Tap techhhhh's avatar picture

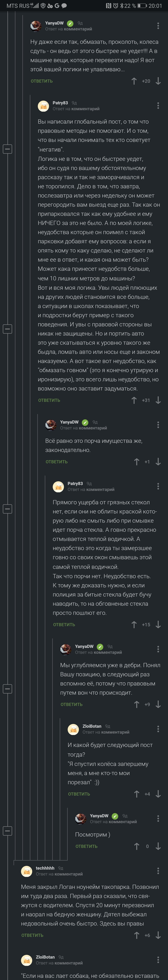tap(27, 871)
